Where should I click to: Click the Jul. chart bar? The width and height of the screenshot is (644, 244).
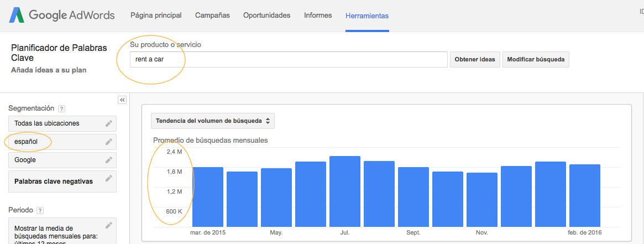[x=345, y=191]
